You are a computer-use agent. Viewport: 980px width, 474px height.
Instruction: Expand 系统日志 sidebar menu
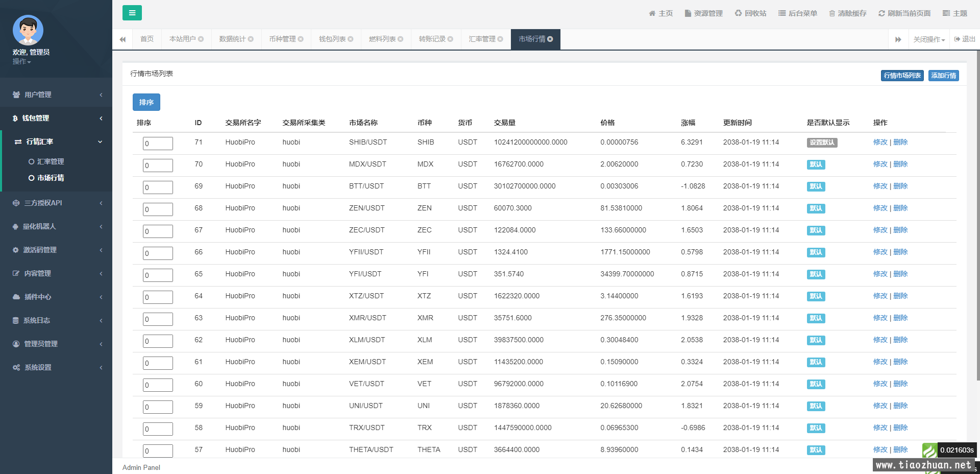[56, 320]
